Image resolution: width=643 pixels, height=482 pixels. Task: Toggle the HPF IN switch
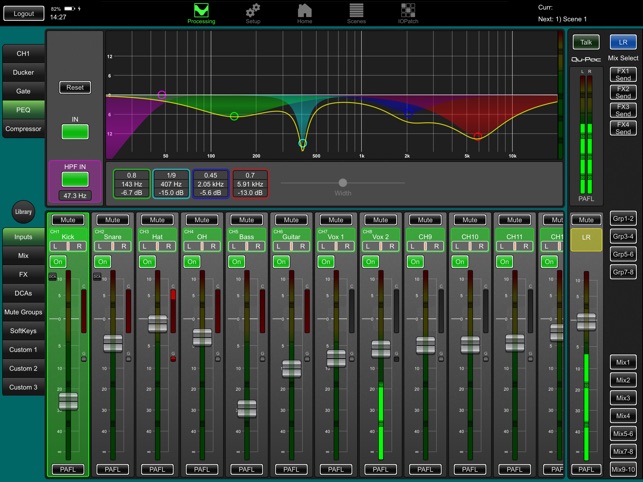75,179
